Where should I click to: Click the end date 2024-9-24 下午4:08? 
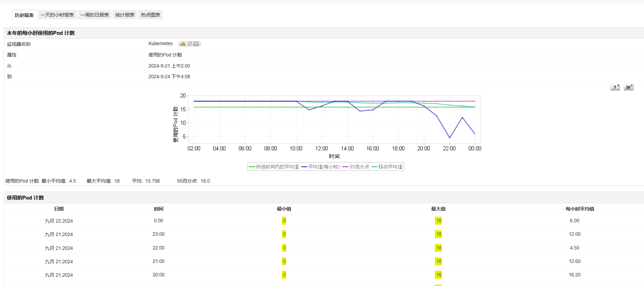point(169,76)
